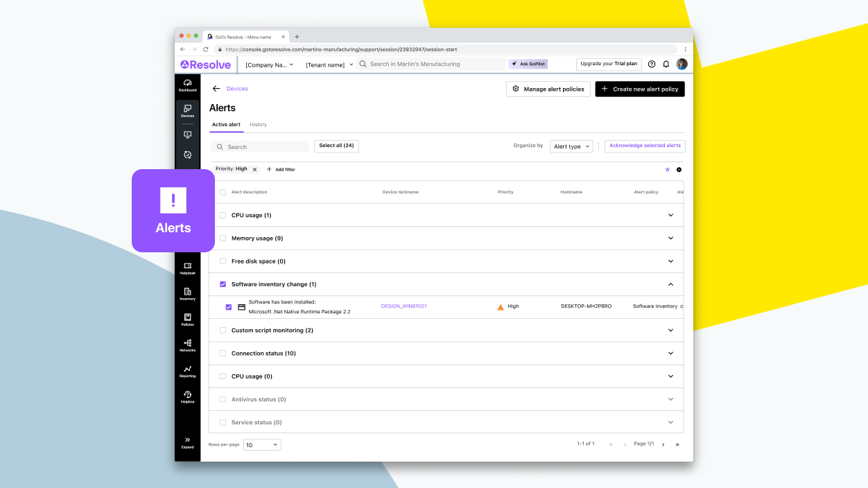Click the notification bell icon
Image resolution: width=868 pixels, height=488 pixels.
pyautogui.click(x=666, y=64)
